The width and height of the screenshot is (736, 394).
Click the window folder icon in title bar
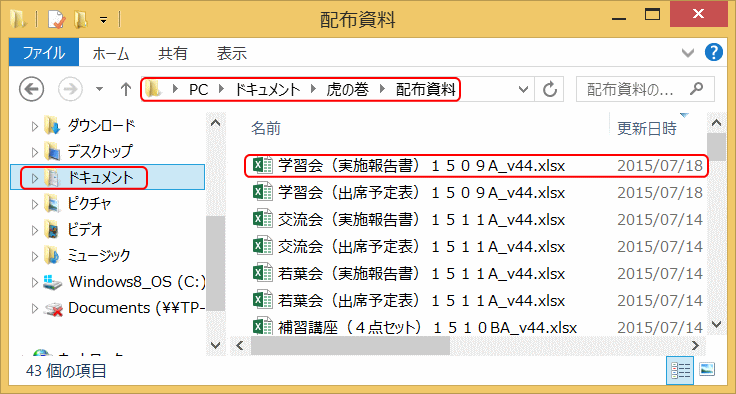click(x=18, y=20)
